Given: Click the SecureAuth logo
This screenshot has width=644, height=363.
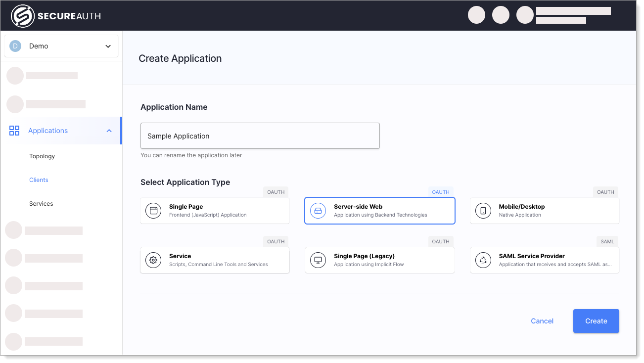Looking at the screenshot, I should click(x=56, y=16).
